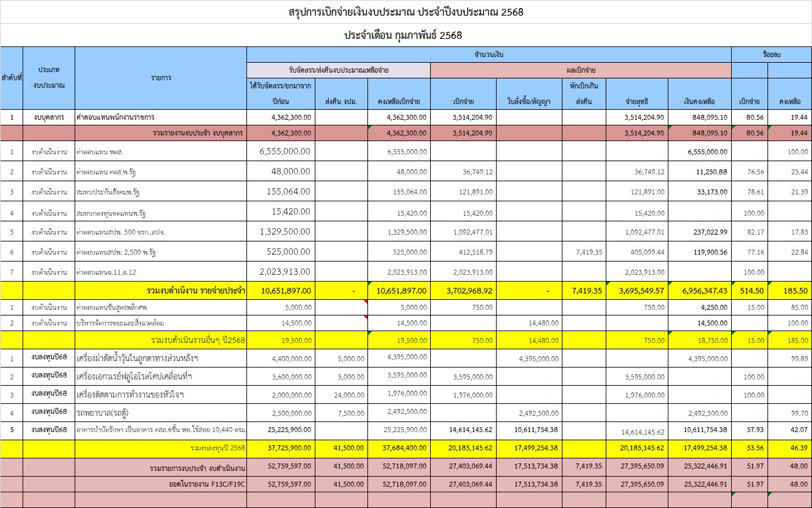Screen dimensions: 812x508
Task: Select the ประจำเดือน กุมภาพันธ์ 2568 subtitle cell
Action: point(406,35)
